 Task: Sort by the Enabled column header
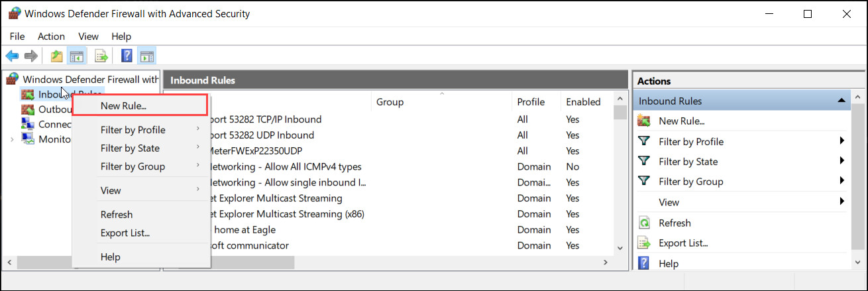(x=582, y=102)
